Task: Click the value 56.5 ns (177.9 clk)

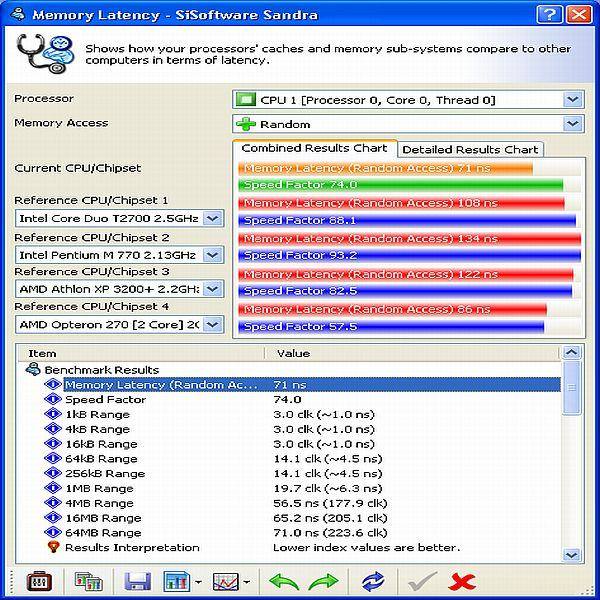Action: [x=330, y=503]
